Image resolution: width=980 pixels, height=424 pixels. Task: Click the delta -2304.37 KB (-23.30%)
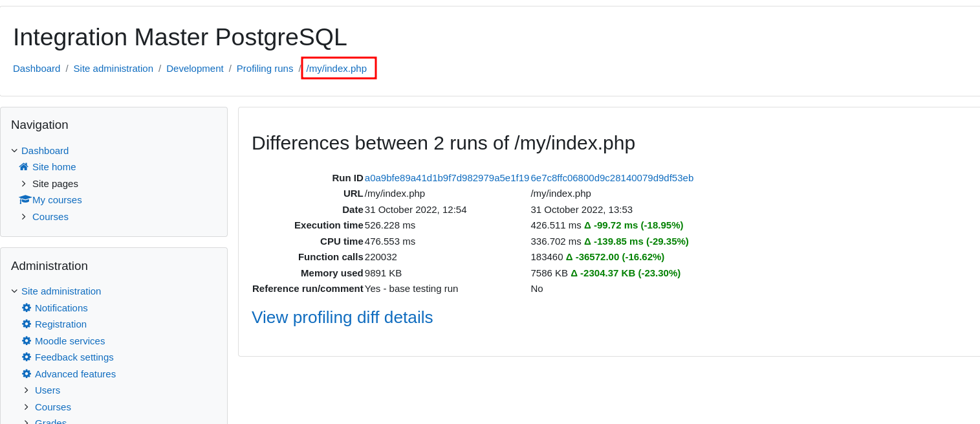click(x=626, y=273)
